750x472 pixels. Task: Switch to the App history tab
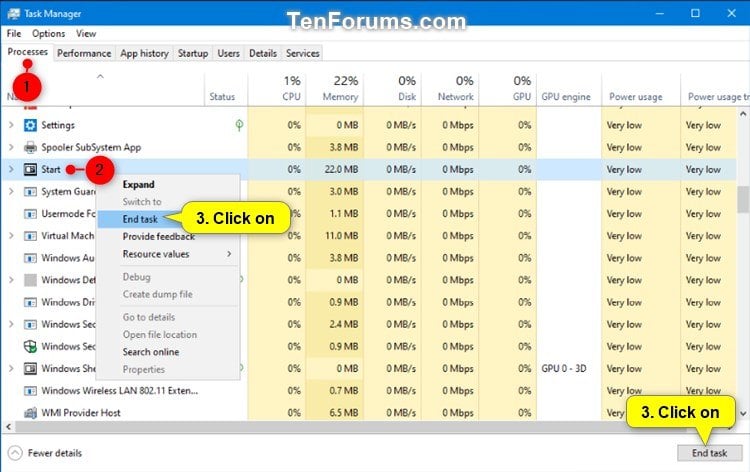coord(144,53)
